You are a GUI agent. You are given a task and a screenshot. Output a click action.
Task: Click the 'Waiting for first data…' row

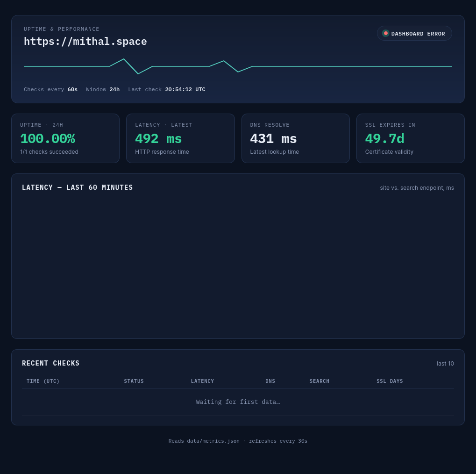[x=238, y=402]
